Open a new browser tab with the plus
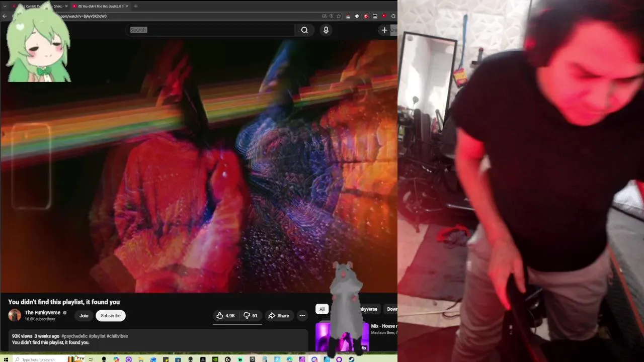 [136, 6]
